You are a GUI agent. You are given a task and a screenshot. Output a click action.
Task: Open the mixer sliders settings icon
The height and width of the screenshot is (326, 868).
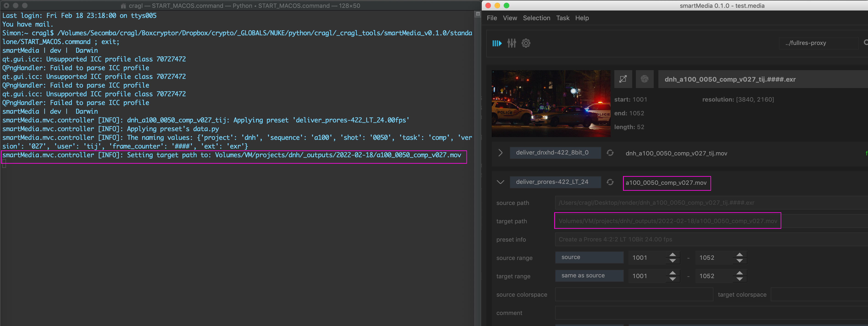click(x=511, y=43)
